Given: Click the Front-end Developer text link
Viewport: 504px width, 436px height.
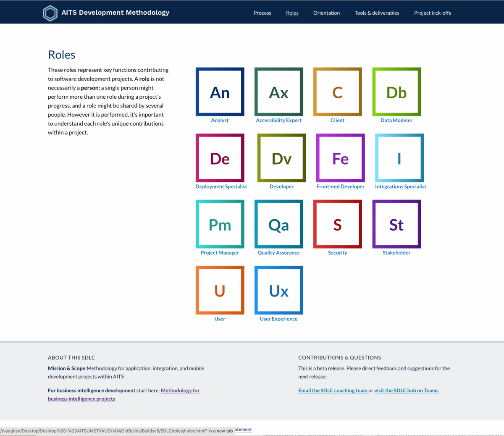Looking at the screenshot, I should click(341, 186).
